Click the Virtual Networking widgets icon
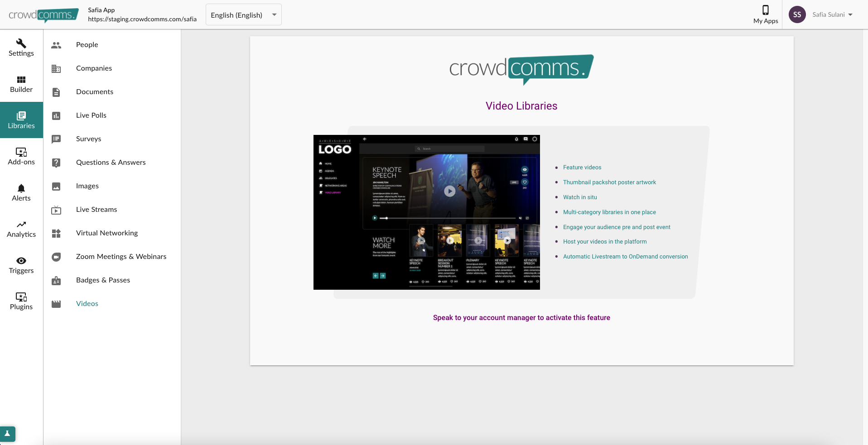This screenshot has width=868, height=445. click(56, 233)
